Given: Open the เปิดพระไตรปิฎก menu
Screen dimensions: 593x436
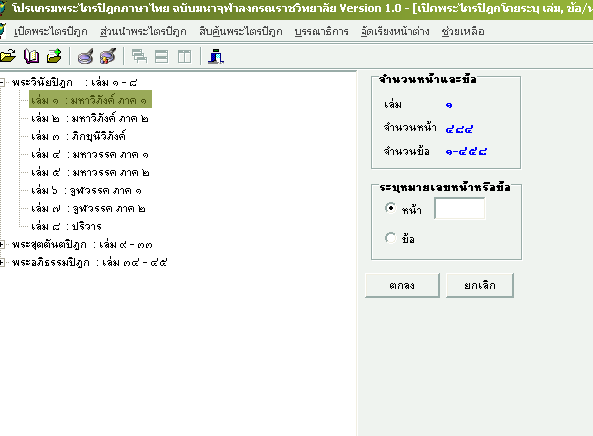Looking at the screenshot, I should tap(51, 31).
